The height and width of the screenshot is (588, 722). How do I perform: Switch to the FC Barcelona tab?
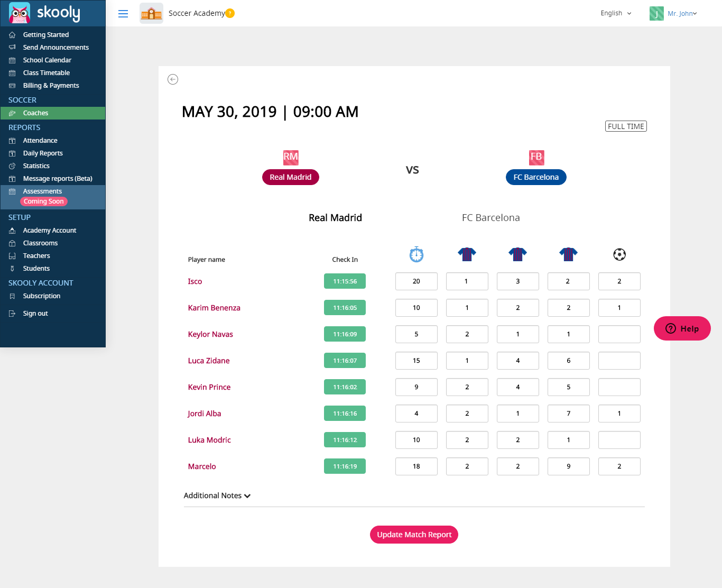491,218
